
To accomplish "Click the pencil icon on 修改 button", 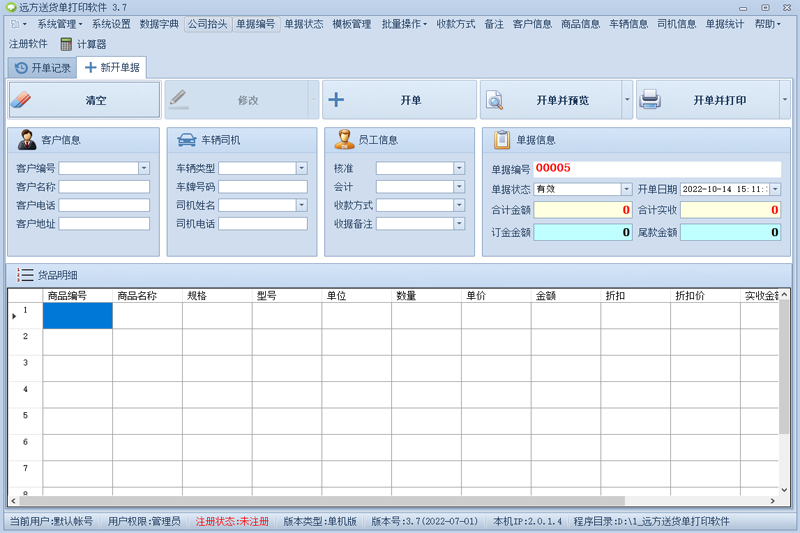I will click(179, 99).
